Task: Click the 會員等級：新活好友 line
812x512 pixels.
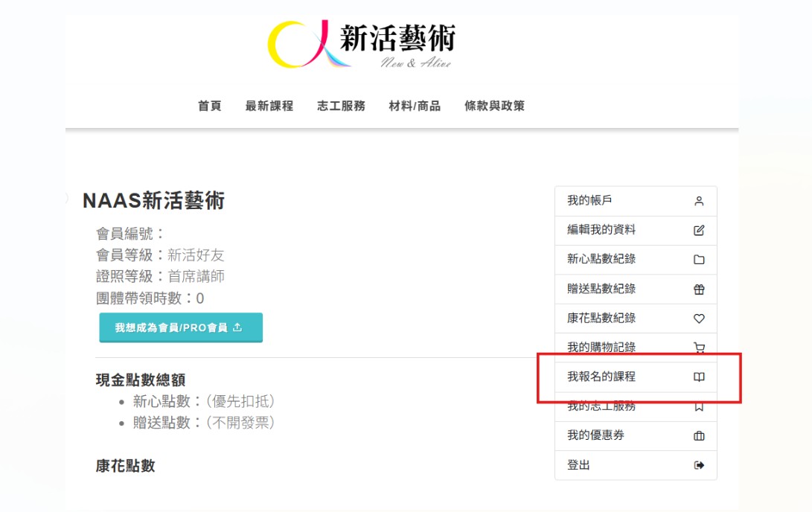Action: (160, 255)
